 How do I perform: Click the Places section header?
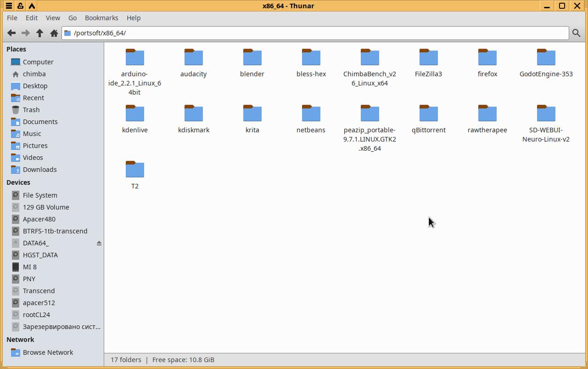click(x=16, y=49)
